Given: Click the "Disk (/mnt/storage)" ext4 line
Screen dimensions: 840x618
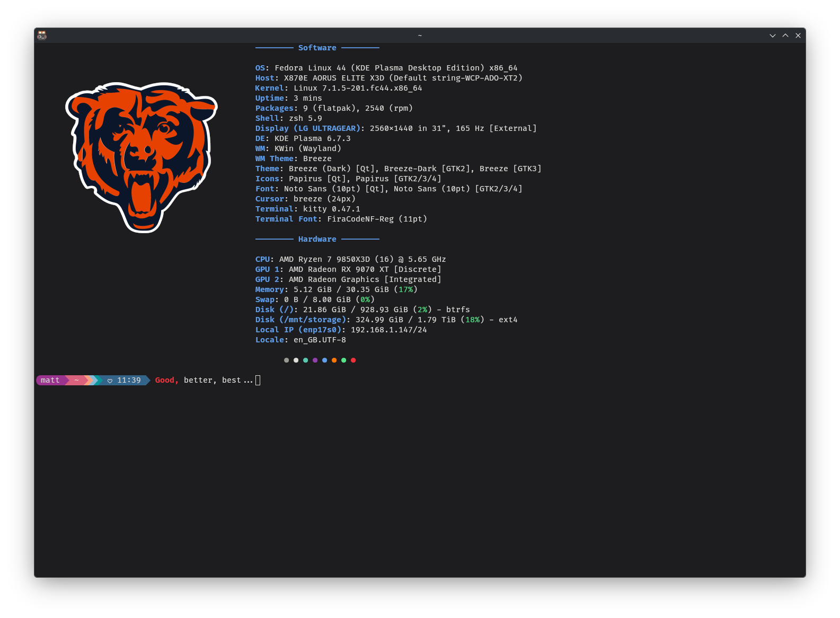Looking at the screenshot, I should (386, 320).
